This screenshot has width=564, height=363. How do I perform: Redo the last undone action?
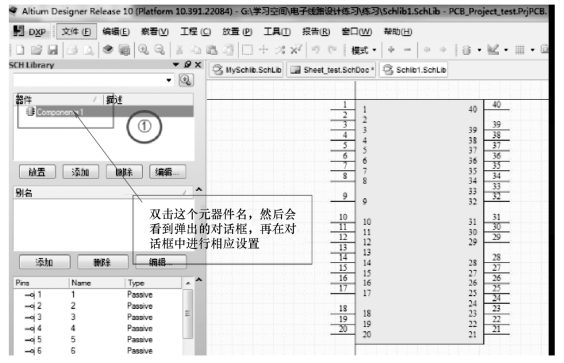coord(332,50)
